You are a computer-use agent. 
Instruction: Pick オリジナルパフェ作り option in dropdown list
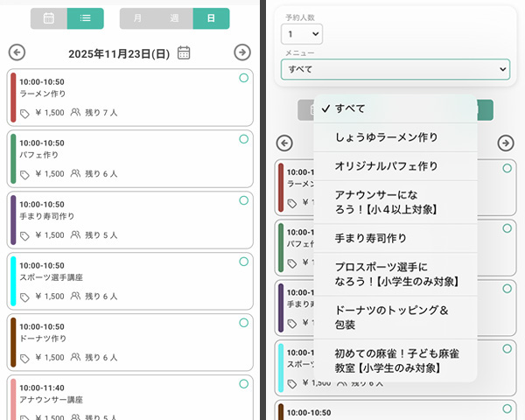coord(387,166)
